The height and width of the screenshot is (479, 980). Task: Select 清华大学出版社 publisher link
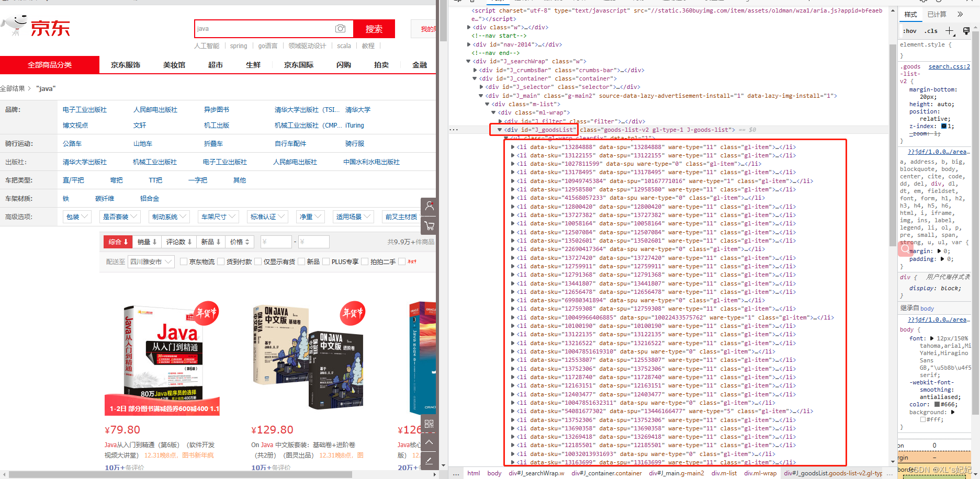(x=85, y=162)
